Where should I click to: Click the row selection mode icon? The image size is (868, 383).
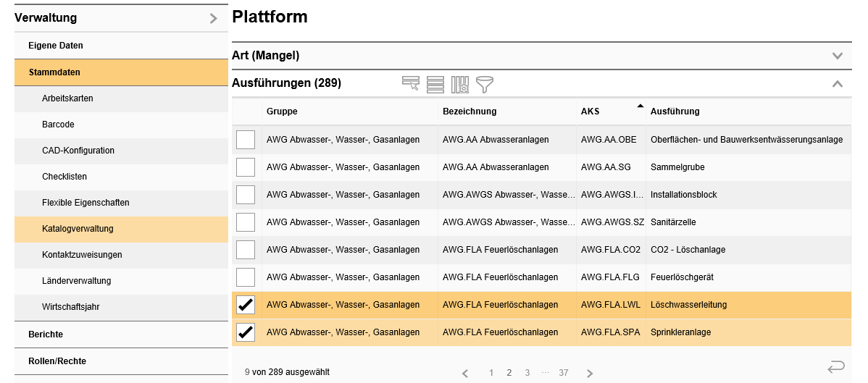tap(411, 84)
